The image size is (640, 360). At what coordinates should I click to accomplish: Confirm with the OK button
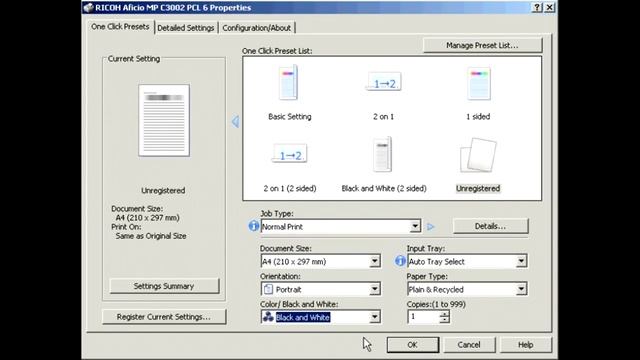(x=413, y=344)
